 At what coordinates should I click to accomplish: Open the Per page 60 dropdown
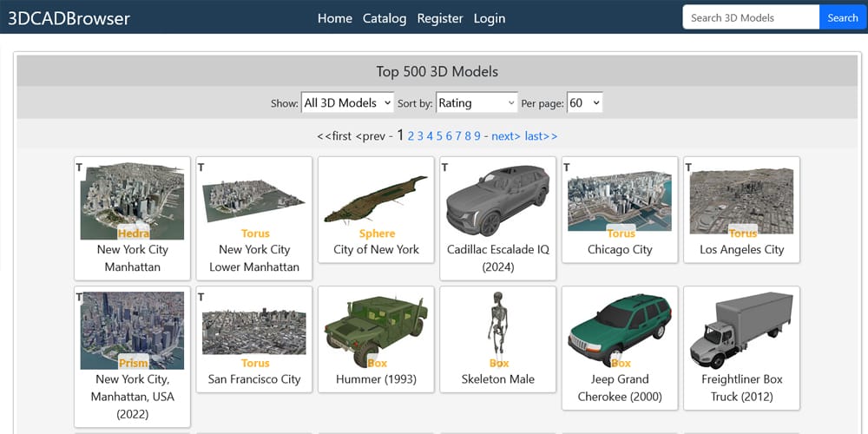[x=584, y=103]
